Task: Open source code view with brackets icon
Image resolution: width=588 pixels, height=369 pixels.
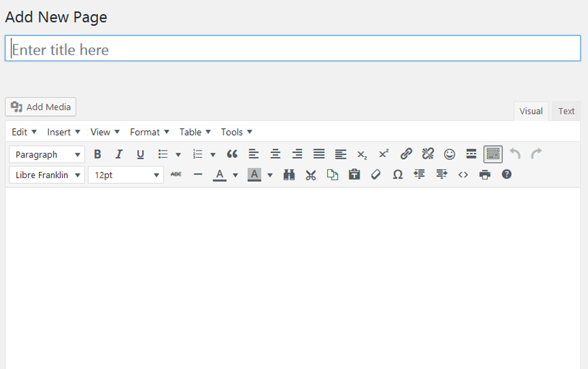Action: (463, 174)
